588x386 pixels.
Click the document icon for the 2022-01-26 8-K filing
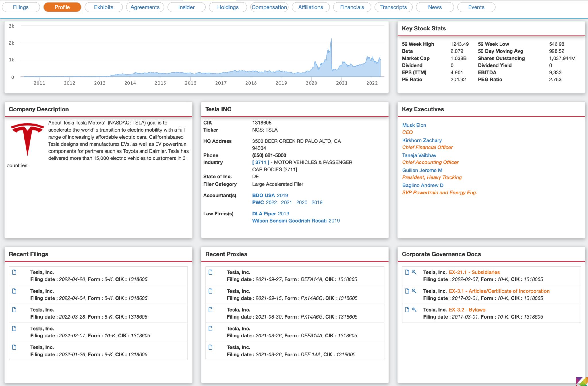click(x=14, y=347)
